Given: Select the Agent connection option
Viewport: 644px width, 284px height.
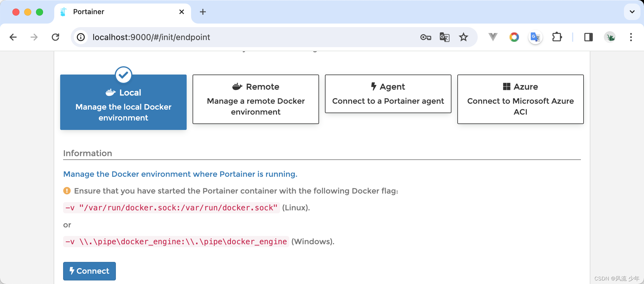Looking at the screenshot, I should [388, 94].
